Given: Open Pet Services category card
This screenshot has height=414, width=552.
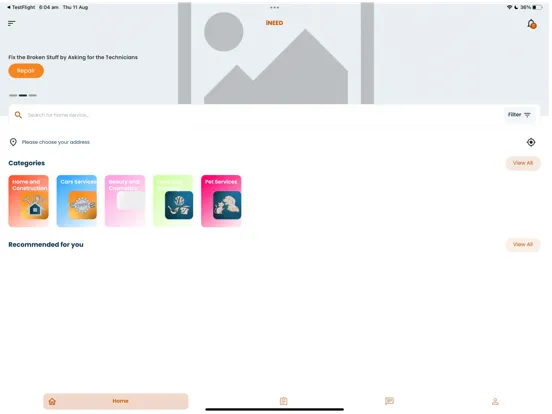Looking at the screenshot, I should [221, 201].
